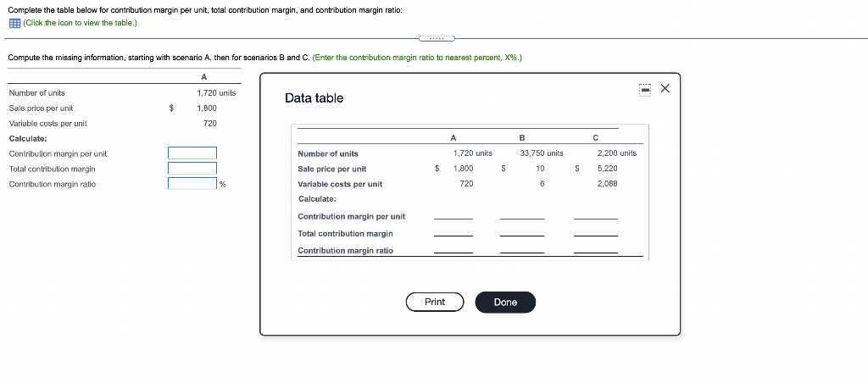The width and height of the screenshot is (868, 378).
Task: Select the green ratio rounding hint text
Action: [x=417, y=58]
